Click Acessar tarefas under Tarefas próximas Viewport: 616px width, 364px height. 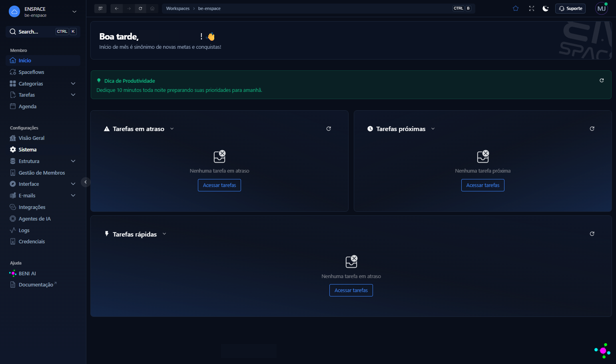tap(483, 185)
